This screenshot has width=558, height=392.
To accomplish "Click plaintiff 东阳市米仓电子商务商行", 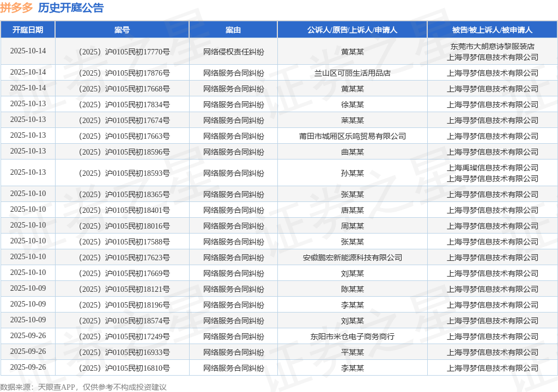I will click(353, 336).
